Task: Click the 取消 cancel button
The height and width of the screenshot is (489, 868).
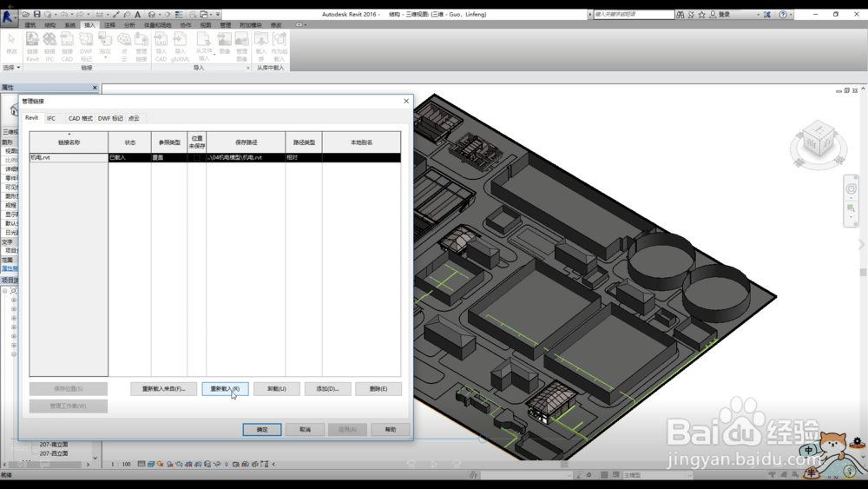Action: click(305, 430)
